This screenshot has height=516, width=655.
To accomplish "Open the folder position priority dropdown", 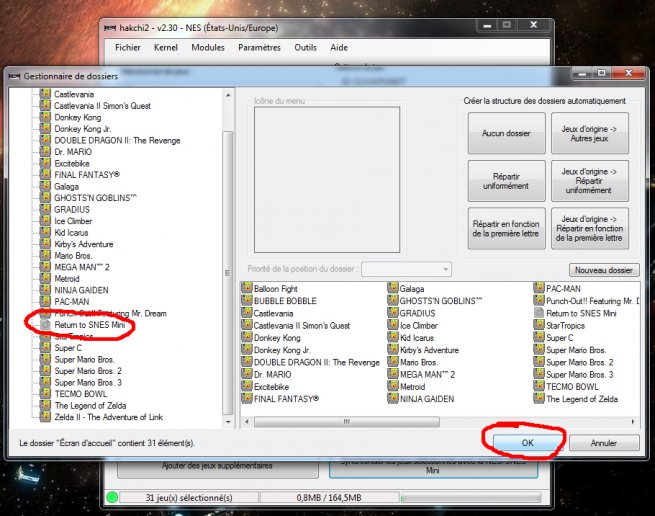I will tap(406, 269).
